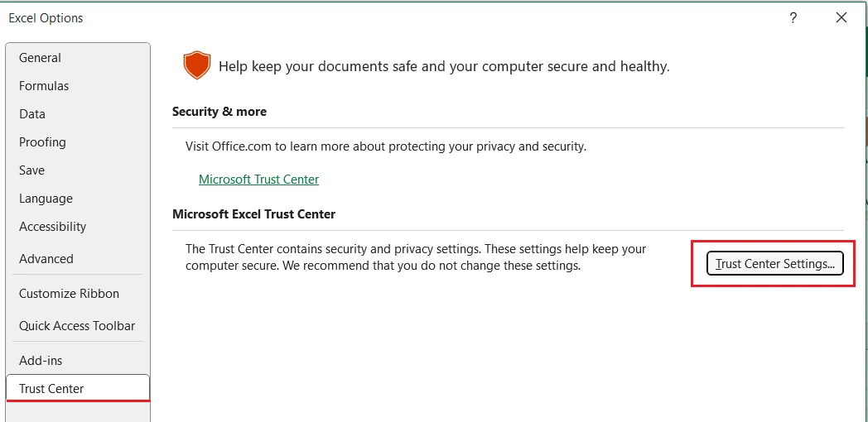
Task: Open the General options category
Action: click(40, 58)
